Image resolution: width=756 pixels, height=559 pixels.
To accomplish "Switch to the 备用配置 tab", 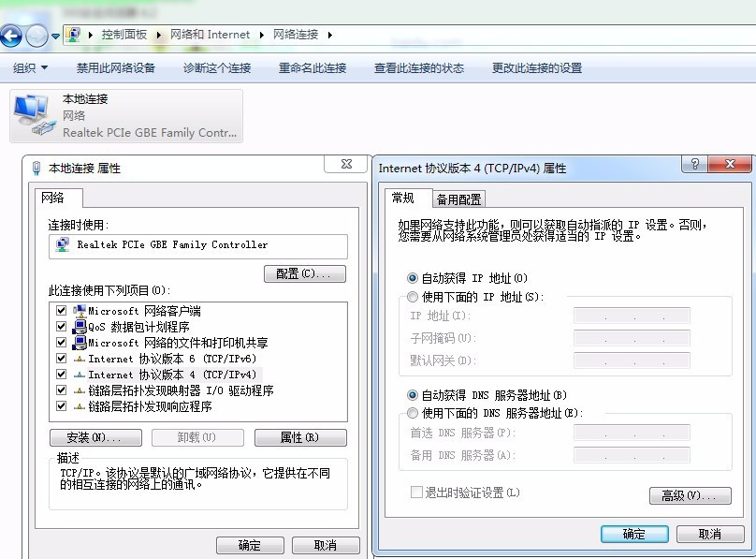I will tap(458, 199).
